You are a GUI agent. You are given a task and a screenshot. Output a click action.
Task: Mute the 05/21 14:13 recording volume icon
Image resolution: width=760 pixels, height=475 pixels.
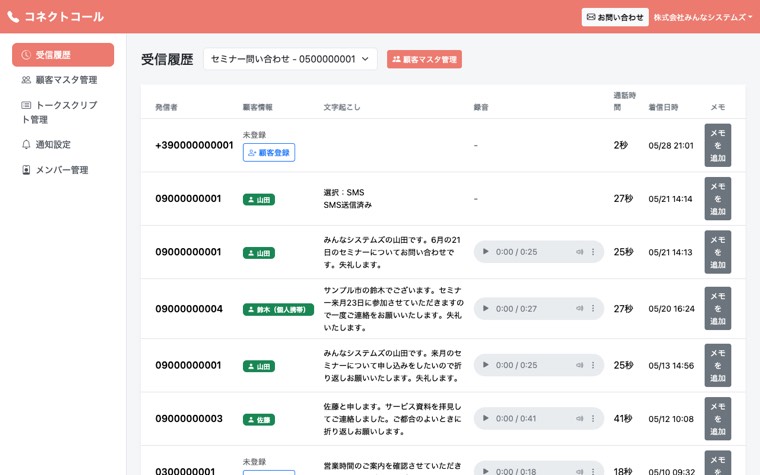click(579, 252)
